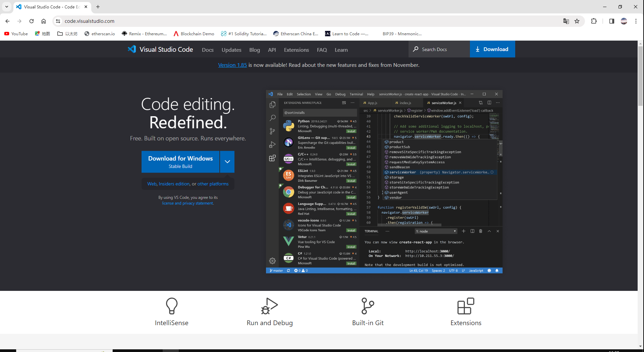Focus the Search Docs input field
Image resolution: width=644 pixels, height=352 pixels.
(x=439, y=49)
